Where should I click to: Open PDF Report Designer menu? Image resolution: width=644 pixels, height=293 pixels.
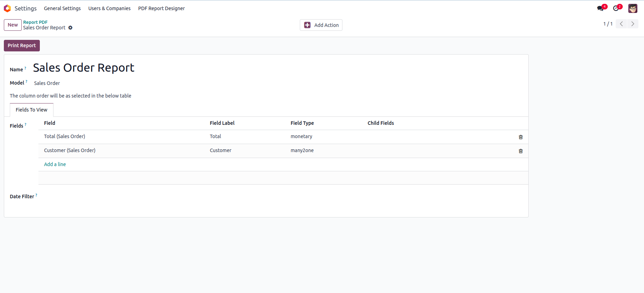161,8
